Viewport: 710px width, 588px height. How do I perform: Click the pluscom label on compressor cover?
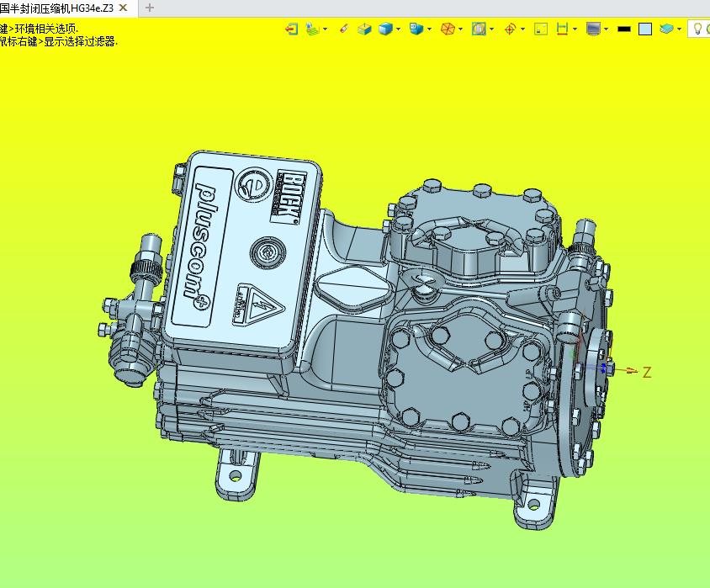203,246
